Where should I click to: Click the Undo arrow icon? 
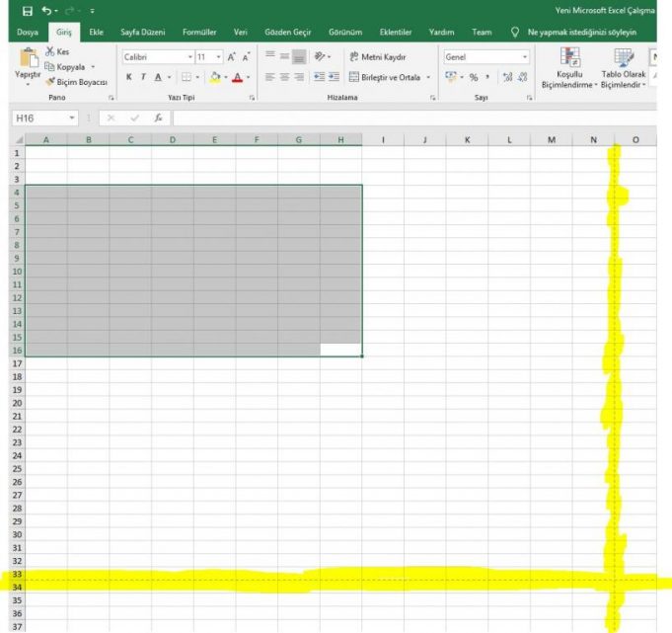pyautogui.click(x=46, y=11)
